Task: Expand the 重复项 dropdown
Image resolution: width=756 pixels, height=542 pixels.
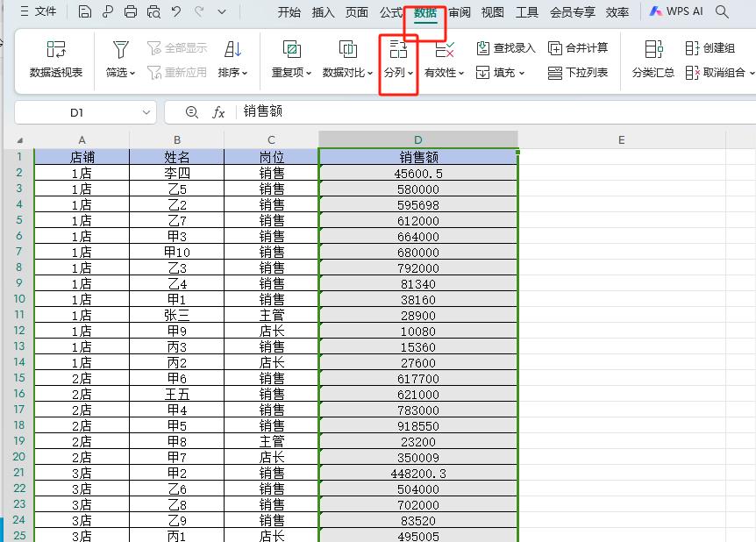Action: pyautogui.click(x=309, y=74)
